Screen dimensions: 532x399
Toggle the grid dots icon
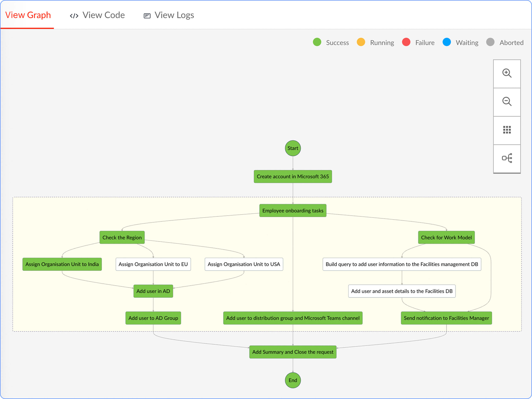507,130
